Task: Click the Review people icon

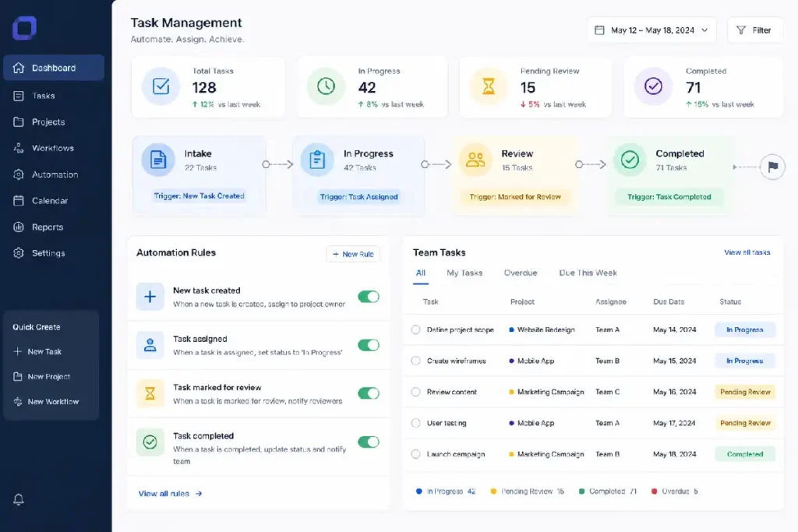Action: pos(475,160)
